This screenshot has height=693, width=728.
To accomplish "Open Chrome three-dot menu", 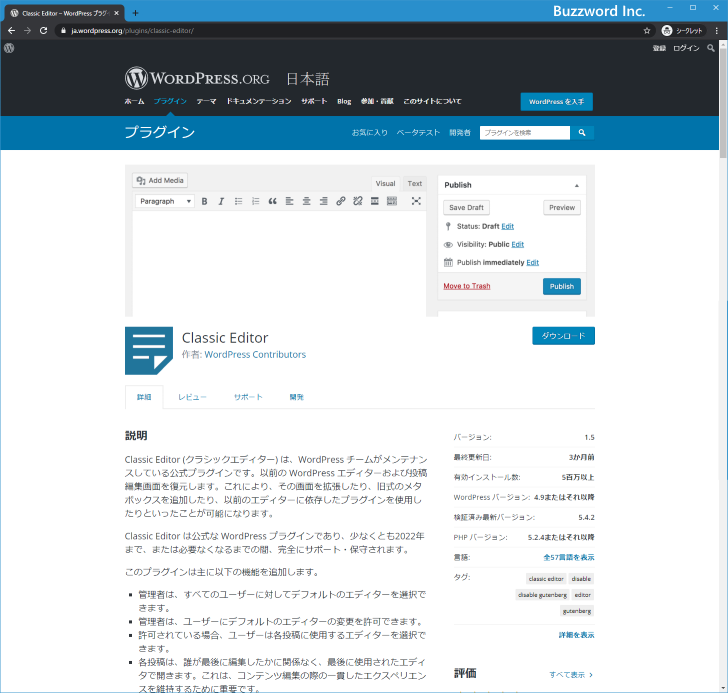I will pos(717,31).
